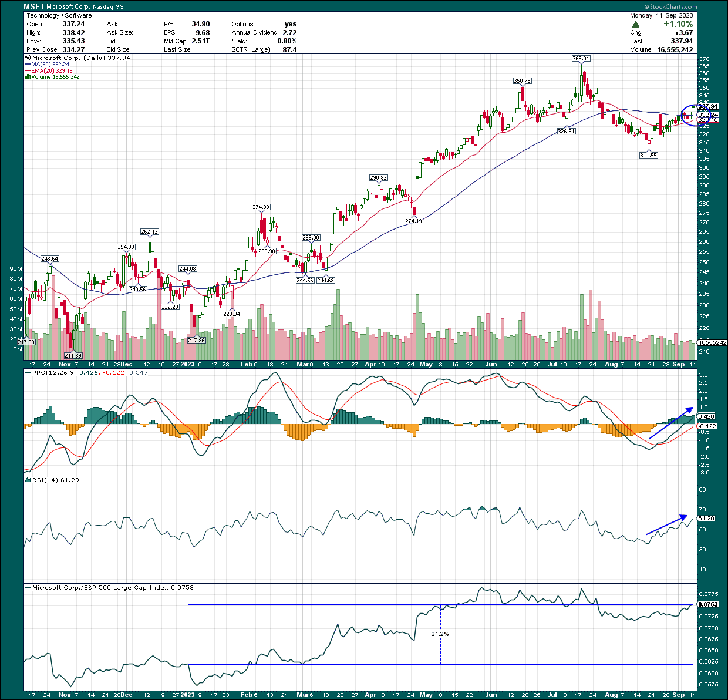Click the 326.31 low price label
The height and width of the screenshot is (700, 728).
click(567, 132)
